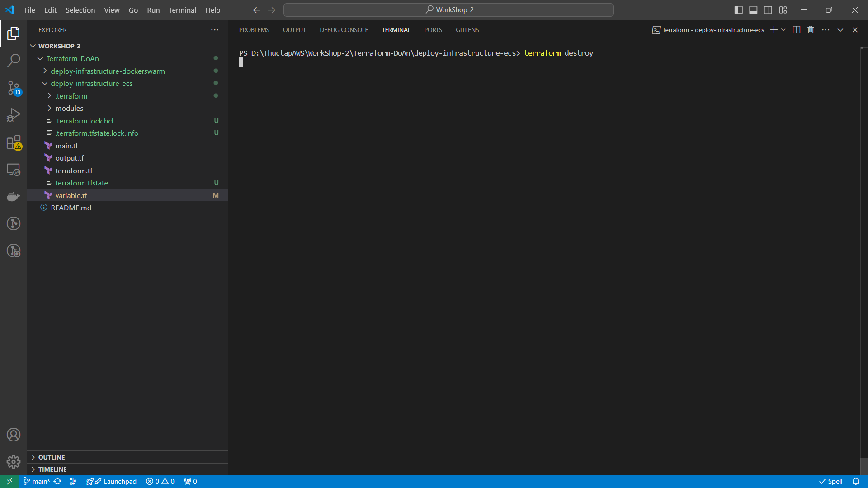The image size is (868, 488).
Task: Open the launch profile dropdown arrow
Action: tap(783, 30)
